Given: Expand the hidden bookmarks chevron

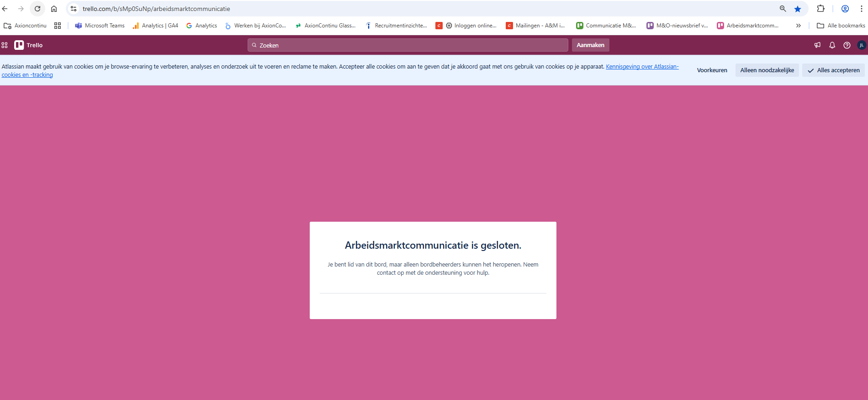Looking at the screenshot, I should coord(798,26).
